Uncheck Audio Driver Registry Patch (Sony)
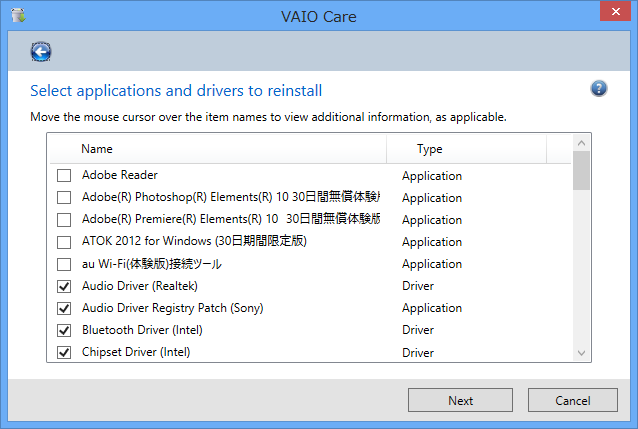This screenshot has height=429, width=638. point(64,308)
